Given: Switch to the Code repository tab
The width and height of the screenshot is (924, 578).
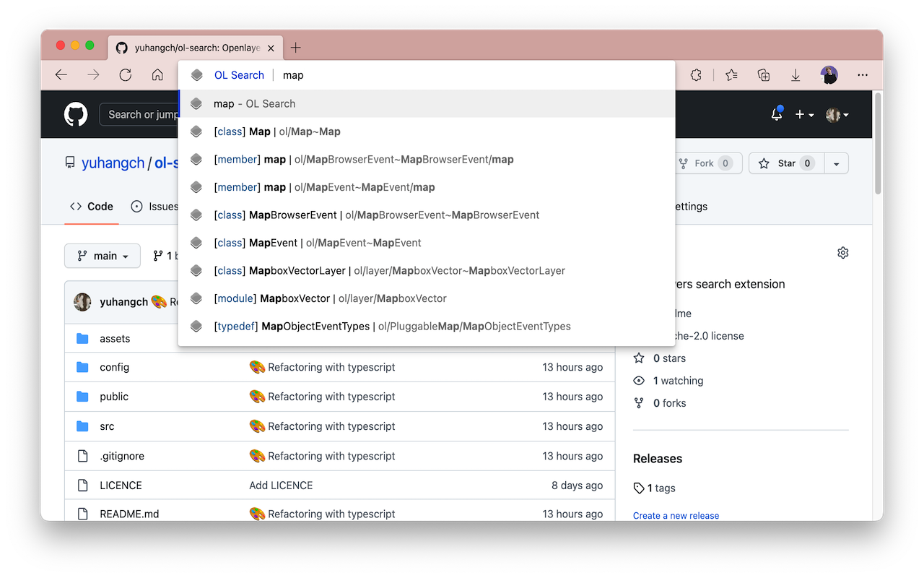Looking at the screenshot, I should [92, 207].
